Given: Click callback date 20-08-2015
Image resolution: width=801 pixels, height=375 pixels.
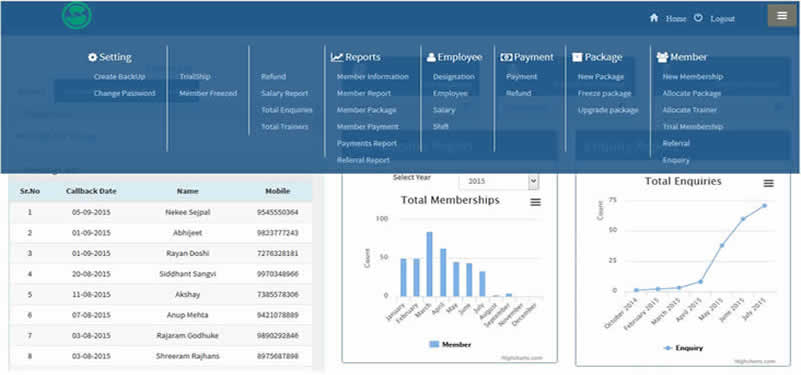Looking at the screenshot, I should pyautogui.click(x=91, y=274).
